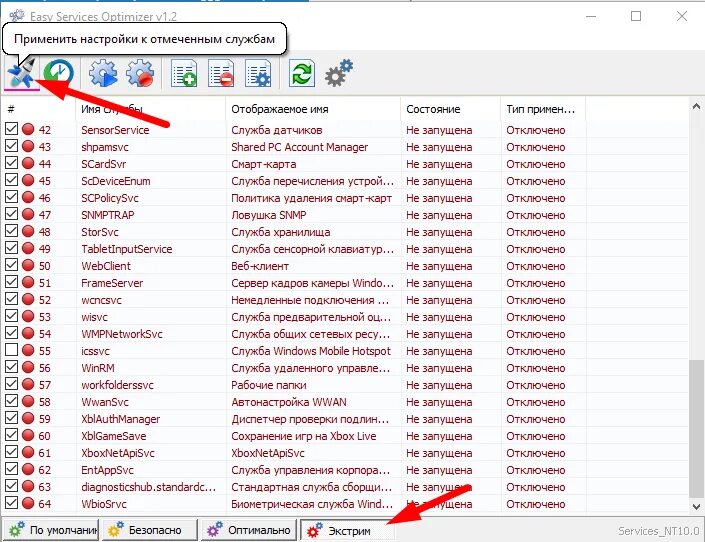Image resolution: width=705 pixels, height=542 pixels.
Task: Uncheck the SensorService row checkbox
Action: coord(11,129)
